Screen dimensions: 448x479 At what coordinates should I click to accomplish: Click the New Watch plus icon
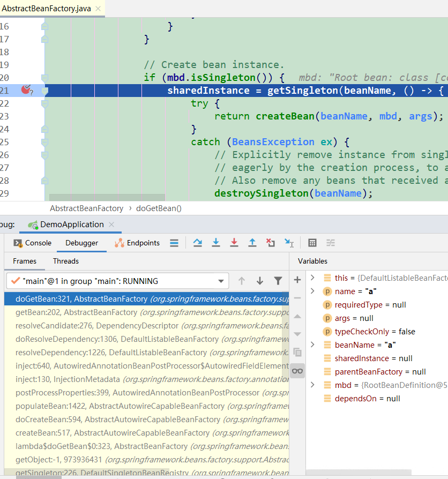[297, 280]
